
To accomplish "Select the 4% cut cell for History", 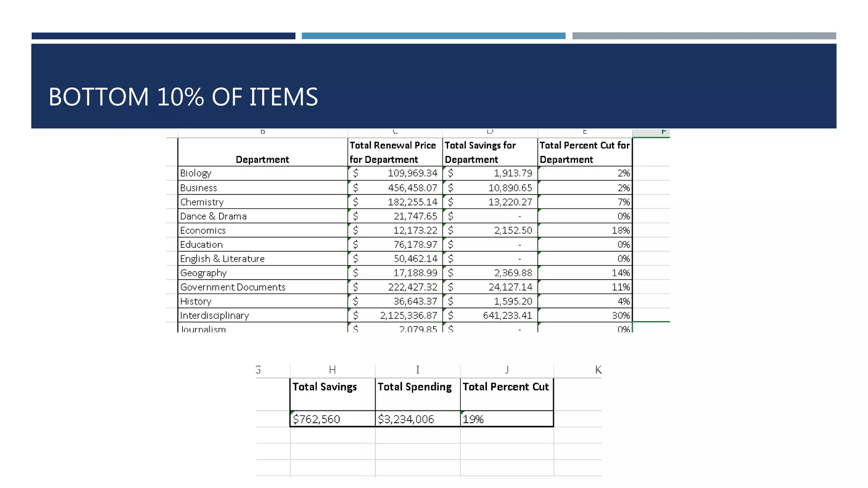I will [x=585, y=301].
